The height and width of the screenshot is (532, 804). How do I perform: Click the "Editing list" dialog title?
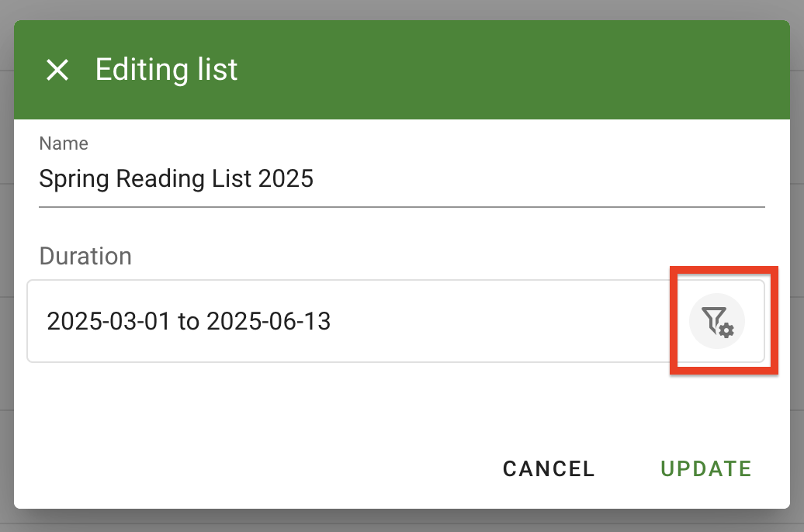(x=166, y=70)
